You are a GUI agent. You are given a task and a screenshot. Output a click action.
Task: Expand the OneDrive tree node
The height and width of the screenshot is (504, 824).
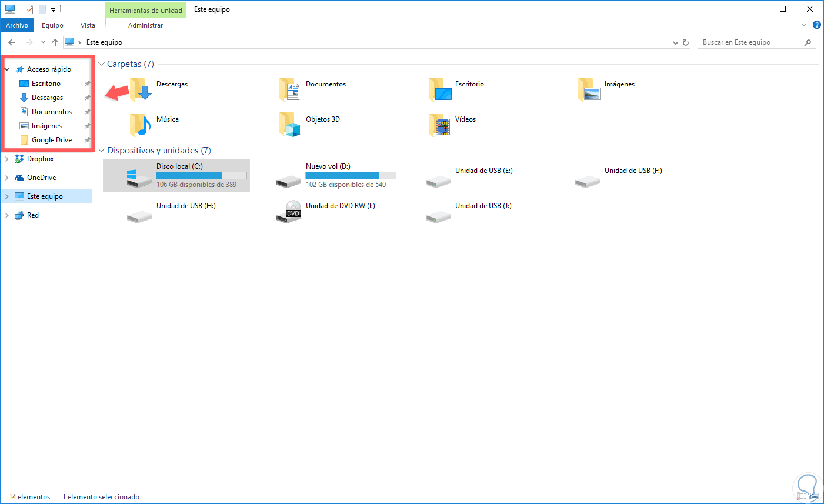[7, 178]
